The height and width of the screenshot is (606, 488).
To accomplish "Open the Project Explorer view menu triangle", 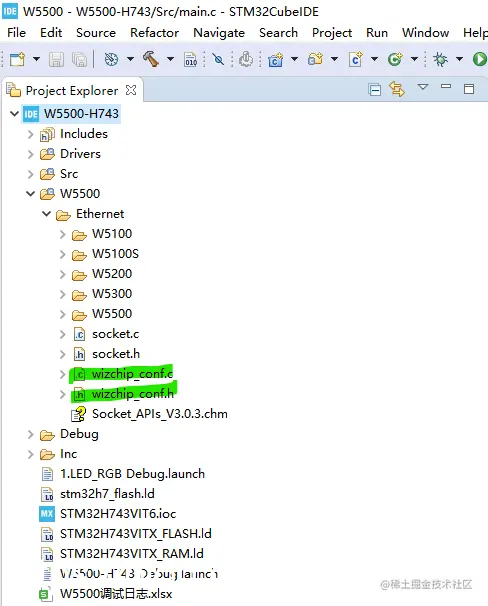I will [x=423, y=87].
